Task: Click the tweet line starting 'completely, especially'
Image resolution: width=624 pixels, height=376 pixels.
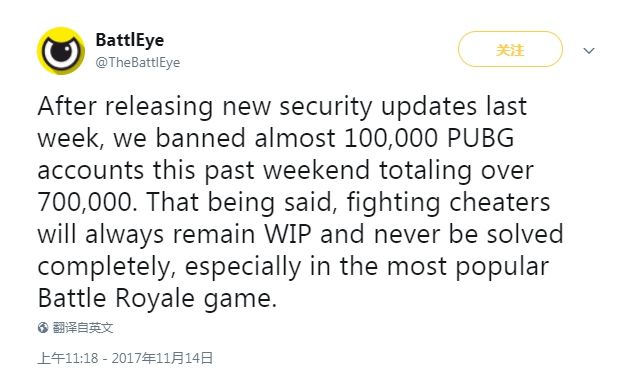Action: (293, 267)
